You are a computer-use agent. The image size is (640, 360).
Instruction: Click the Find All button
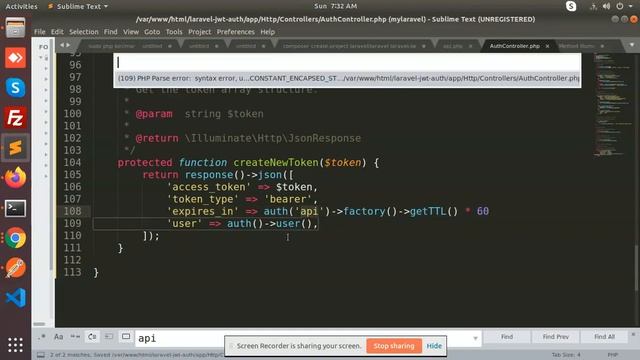point(604,337)
